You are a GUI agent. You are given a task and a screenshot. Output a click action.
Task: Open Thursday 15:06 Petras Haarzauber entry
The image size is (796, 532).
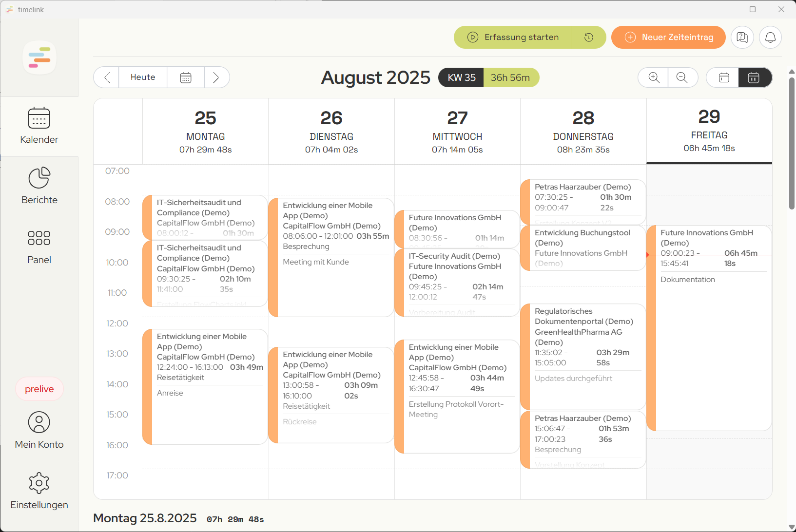point(583,439)
